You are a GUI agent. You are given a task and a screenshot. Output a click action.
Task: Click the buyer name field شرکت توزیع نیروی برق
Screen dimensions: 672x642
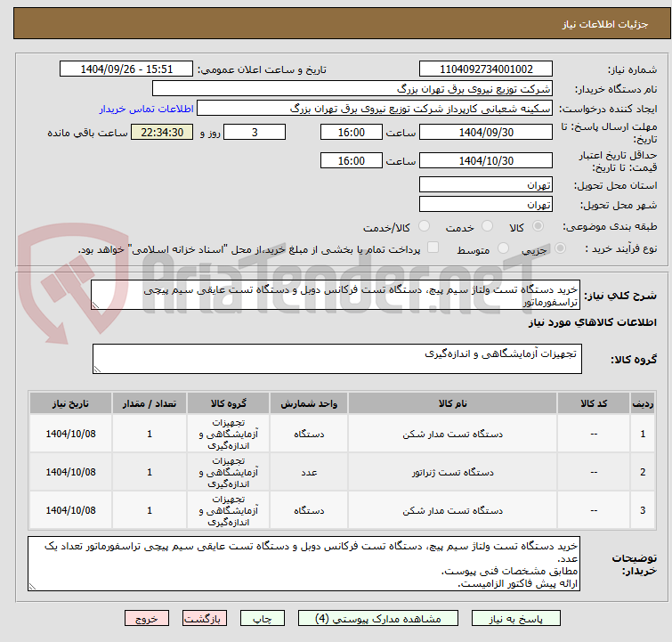pos(352,89)
